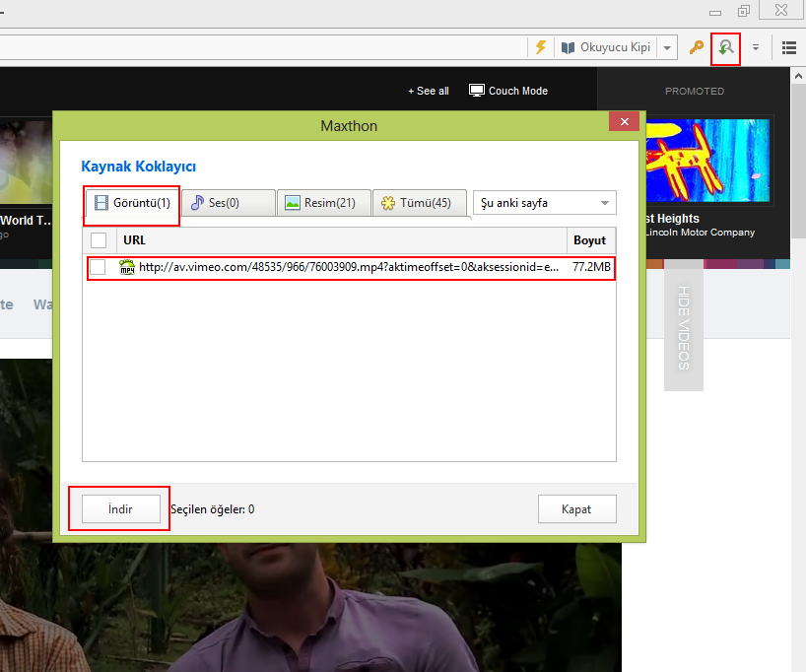Viewport: 806px width, 672px height.
Task: Click the HIDE VIDEOS side tab
Action: point(684,327)
